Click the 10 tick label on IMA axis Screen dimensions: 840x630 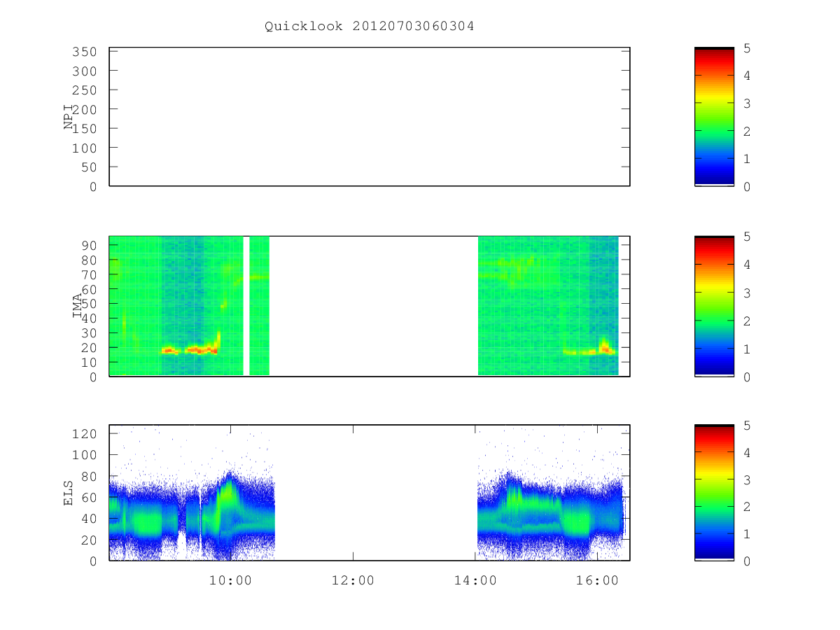click(x=89, y=362)
